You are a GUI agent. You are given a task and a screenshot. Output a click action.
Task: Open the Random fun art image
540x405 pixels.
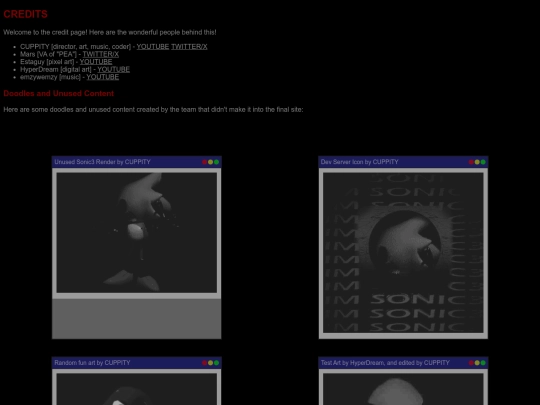[x=137, y=389]
